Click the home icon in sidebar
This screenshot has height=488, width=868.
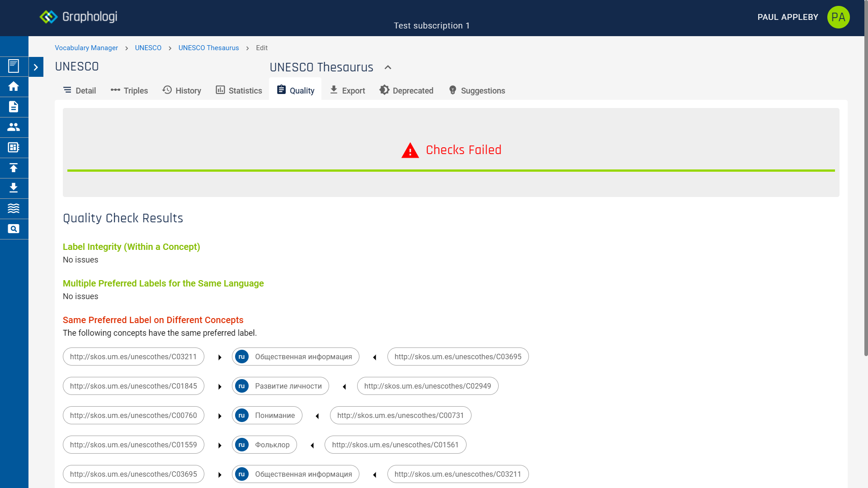click(14, 86)
